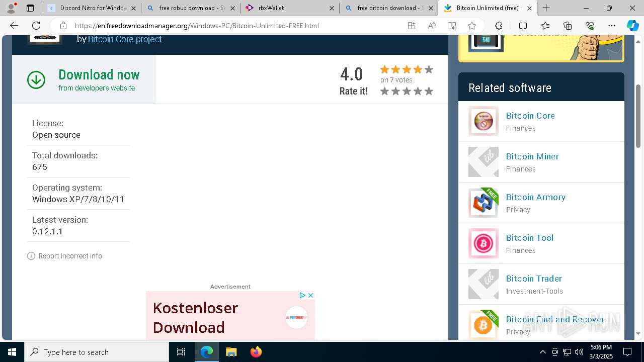Click the Report incorrect info icon
Screen dimensions: 644x362
pyautogui.click(x=31, y=256)
